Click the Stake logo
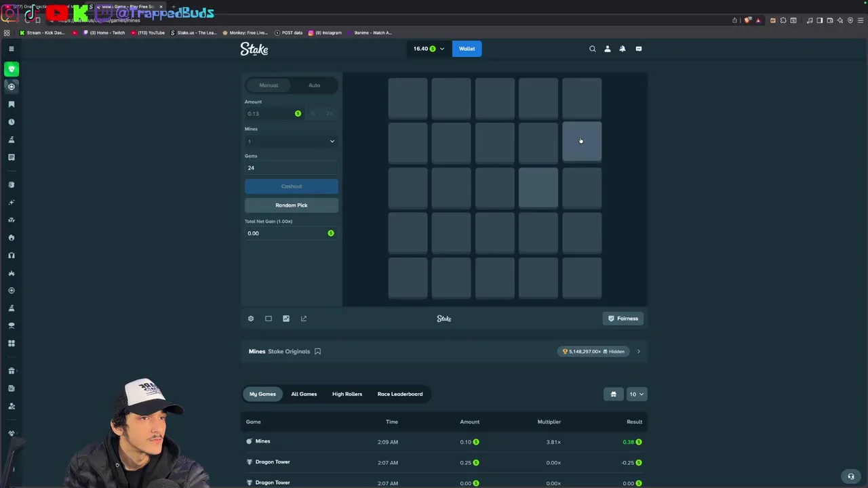This screenshot has height=488, width=868. click(x=254, y=49)
